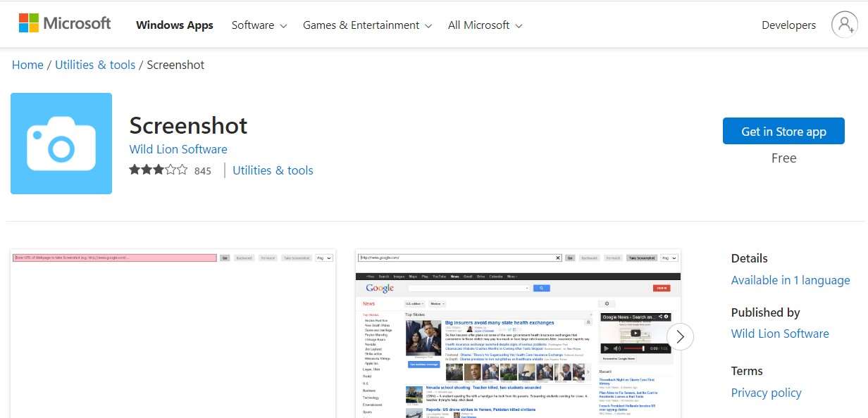Click the Microsoft logo
The image size is (868, 418).
coord(65,24)
